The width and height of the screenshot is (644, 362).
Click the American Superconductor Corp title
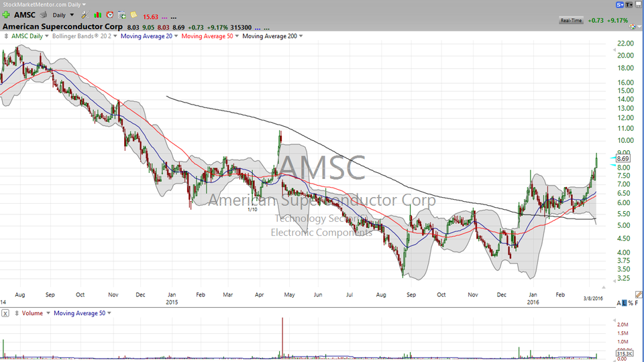62,27
